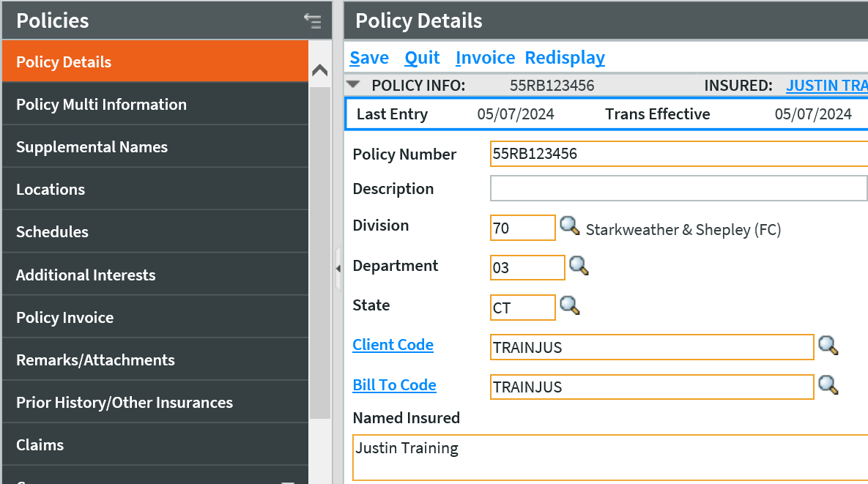868x484 pixels.
Task: Open Client Code lookup magnifier
Action: click(x=828, y=345)
